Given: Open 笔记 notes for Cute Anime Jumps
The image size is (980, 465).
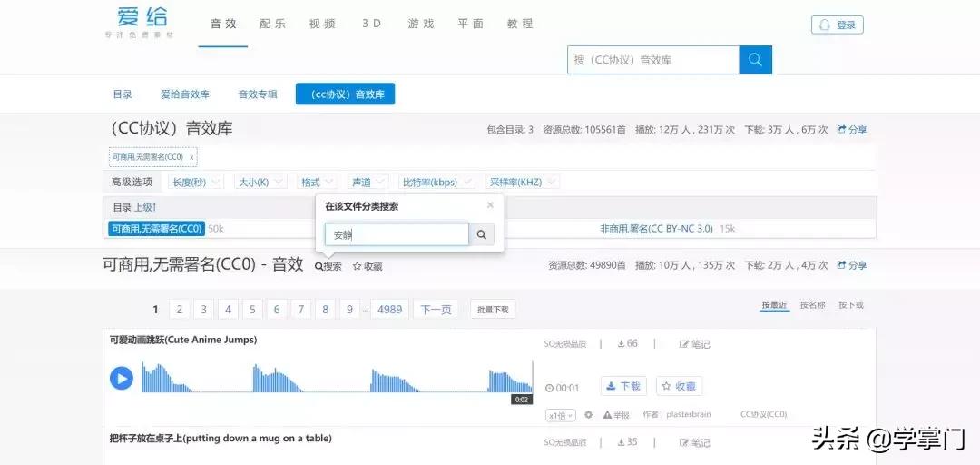Looking at the screenshot, I should coord(694,343).
